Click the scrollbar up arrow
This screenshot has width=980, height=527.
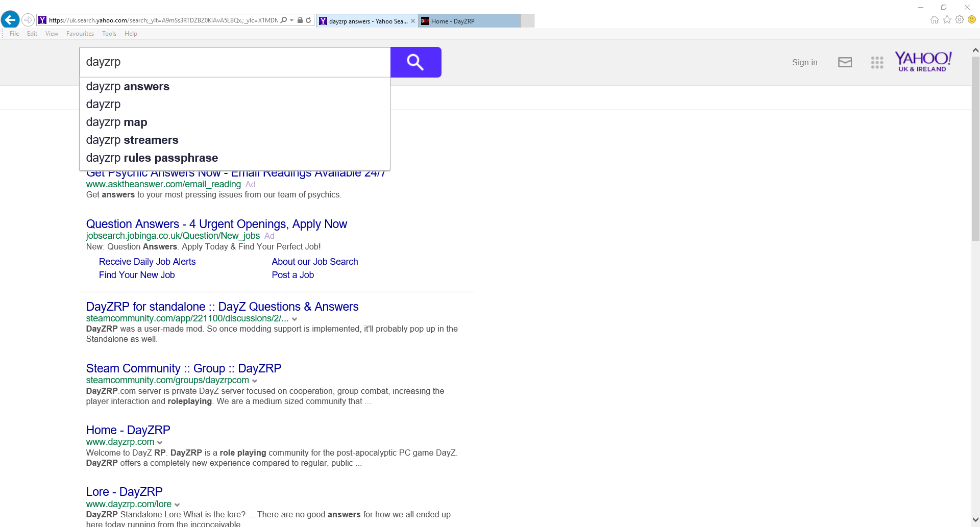[975, 50]
